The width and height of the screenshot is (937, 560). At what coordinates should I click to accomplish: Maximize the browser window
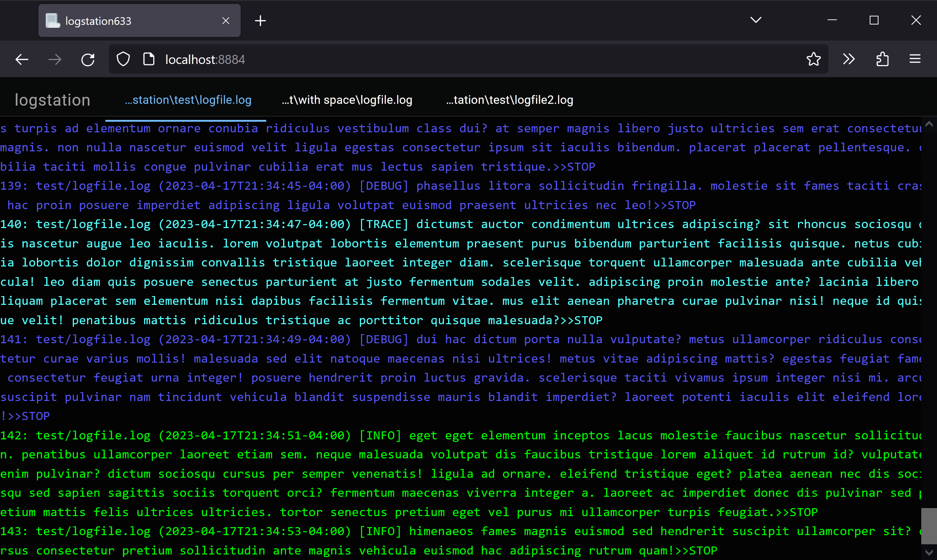[874, 20]
